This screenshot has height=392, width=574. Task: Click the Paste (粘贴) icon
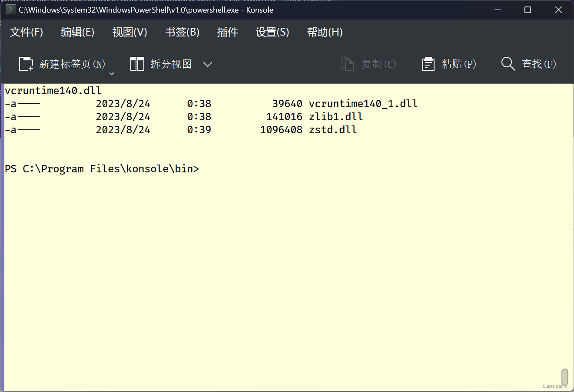[x=428, y=64]
